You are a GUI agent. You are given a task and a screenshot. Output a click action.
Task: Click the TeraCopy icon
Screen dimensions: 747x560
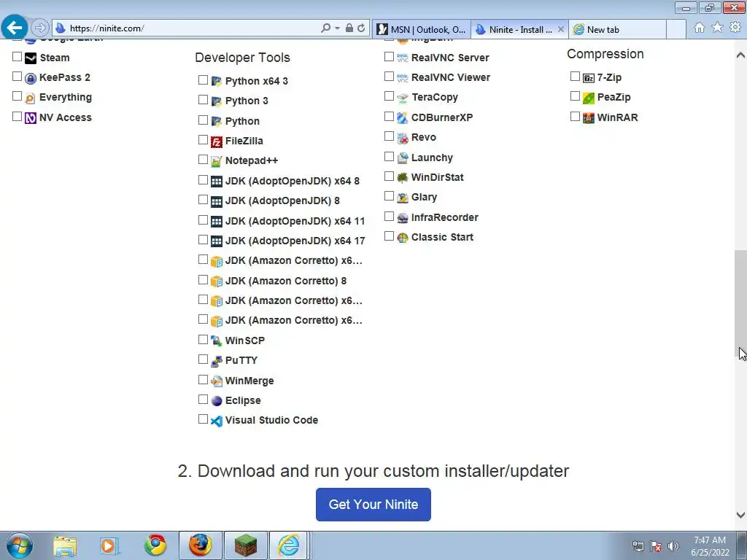tap(403, 98)
